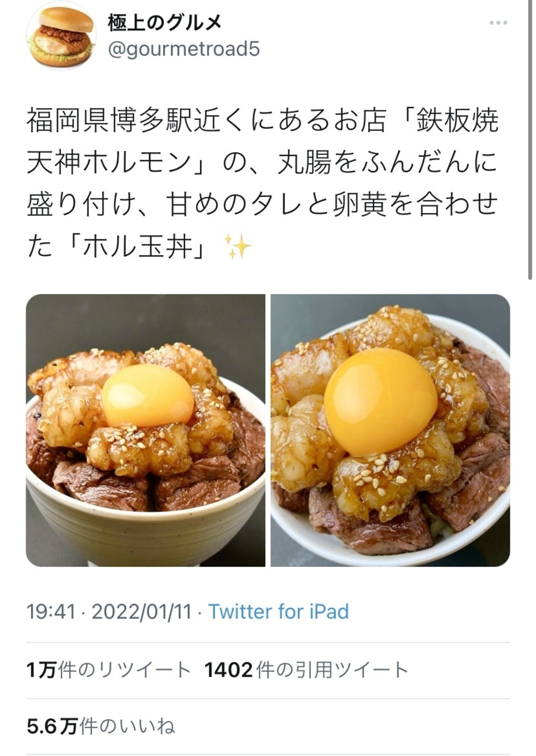The image size is (536, 756).
Task: Open the 極上のグルメ display name
Action: coord(164,24)
